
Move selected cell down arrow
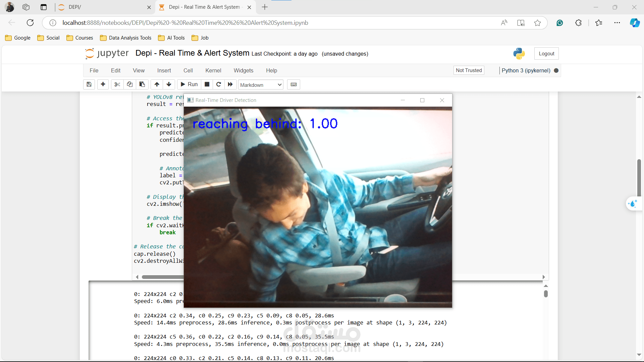tap(169, 84)
